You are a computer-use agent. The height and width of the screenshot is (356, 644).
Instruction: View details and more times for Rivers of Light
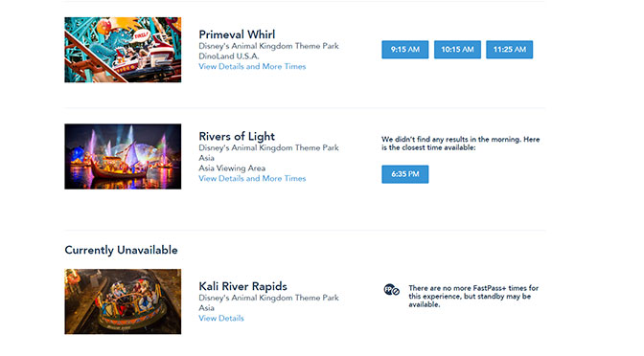click(x=252, y=178)
